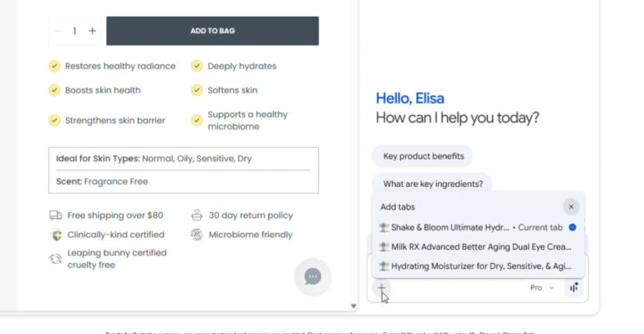Click the Restores healthy radiance checkmark
This screenshot has width=644, height=334.
54,66
